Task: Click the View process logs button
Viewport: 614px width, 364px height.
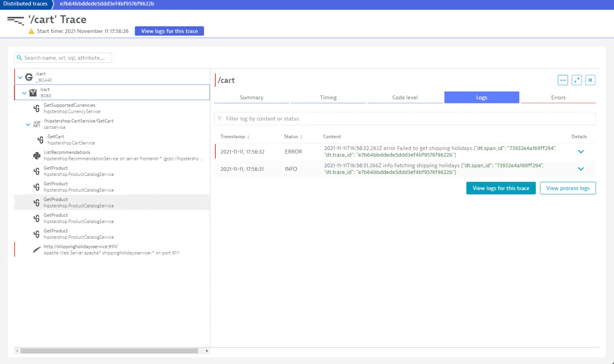Action: (568, 188)
